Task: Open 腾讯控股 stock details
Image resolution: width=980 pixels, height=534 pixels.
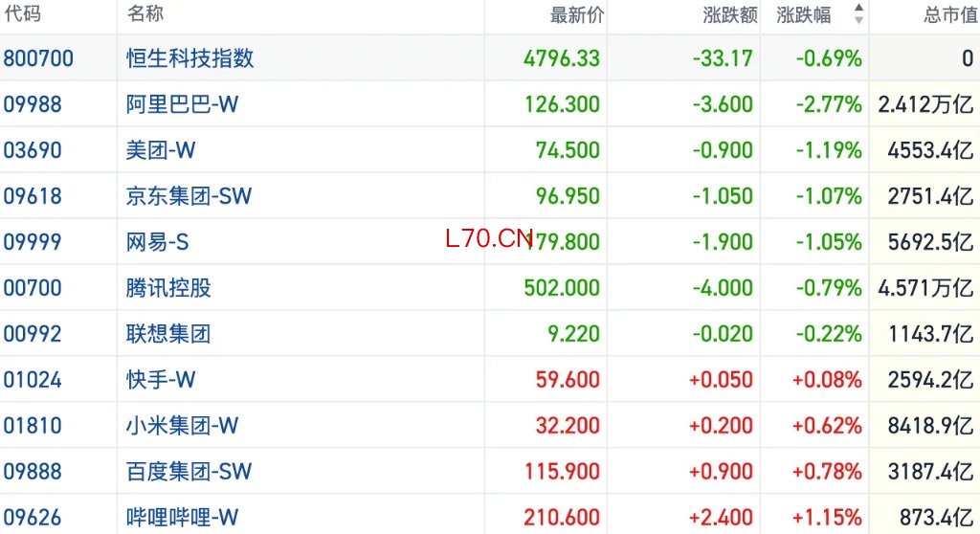Action: 168,288
